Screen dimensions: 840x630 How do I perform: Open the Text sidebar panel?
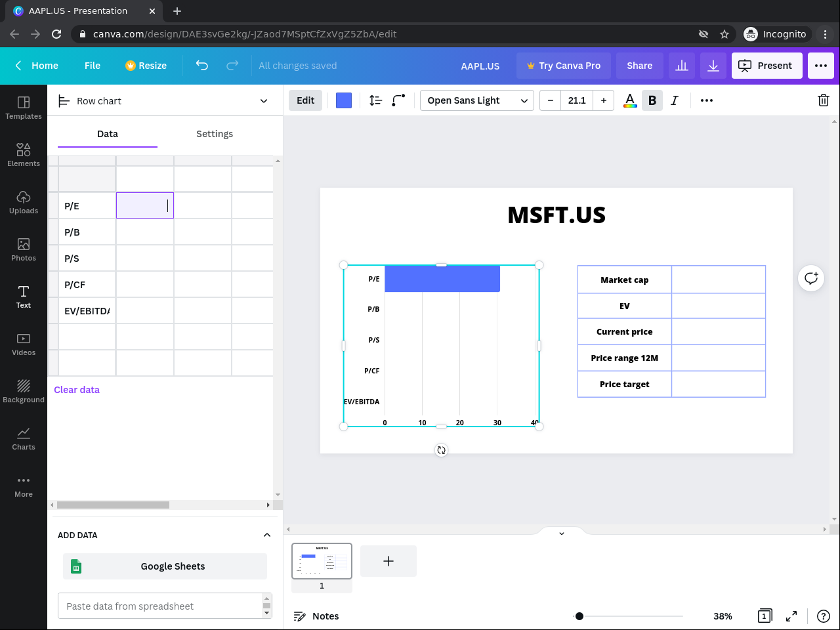24,297
